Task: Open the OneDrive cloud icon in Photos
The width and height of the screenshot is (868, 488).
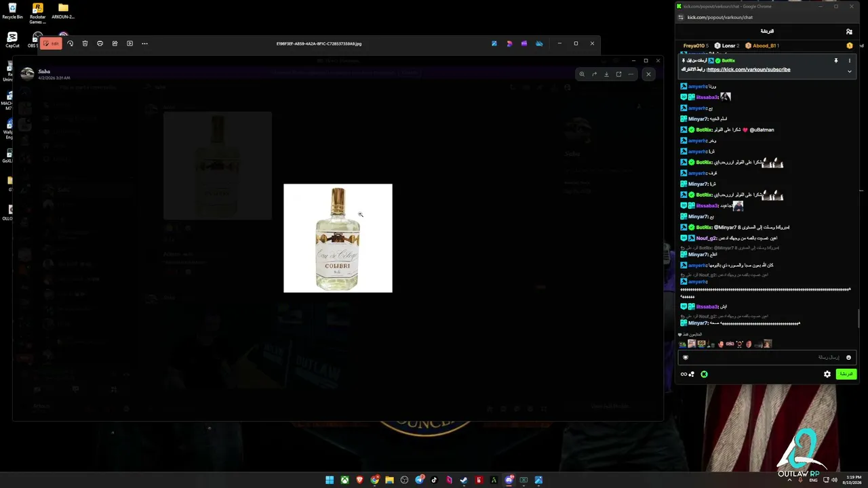Action: tap(539, 43)
